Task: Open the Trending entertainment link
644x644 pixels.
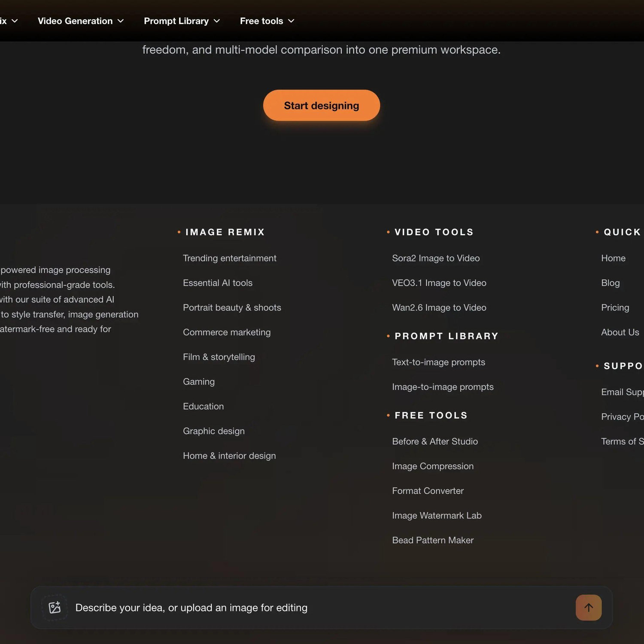Action: (x=230, y=258)
